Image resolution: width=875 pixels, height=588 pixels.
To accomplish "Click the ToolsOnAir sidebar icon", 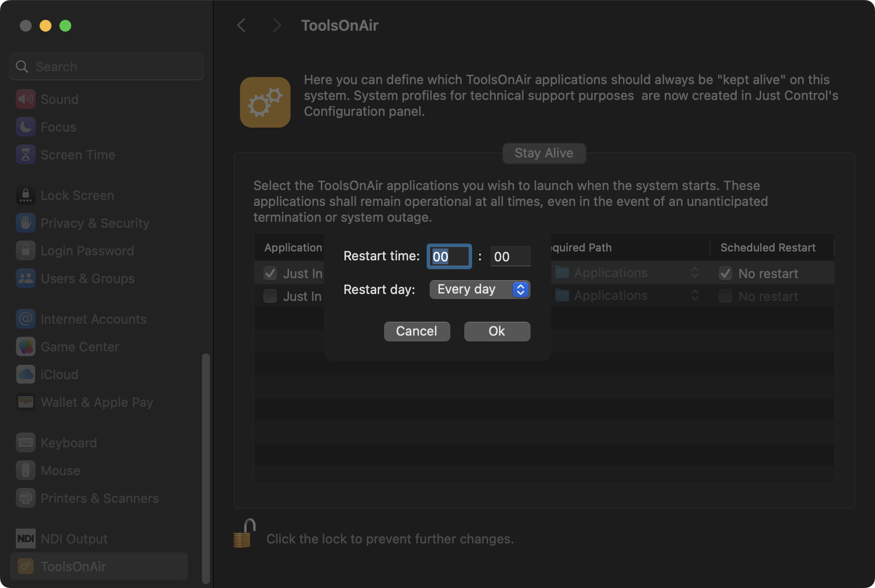I will point(26,566).
